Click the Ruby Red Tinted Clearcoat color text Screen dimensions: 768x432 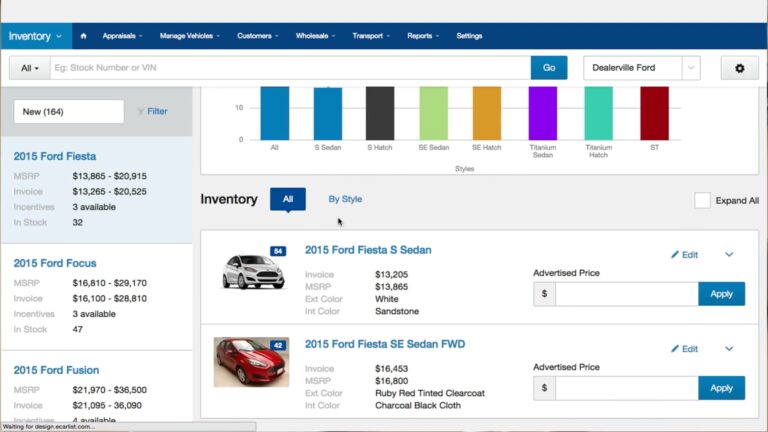pyautogui.click(x=430, y=393)
